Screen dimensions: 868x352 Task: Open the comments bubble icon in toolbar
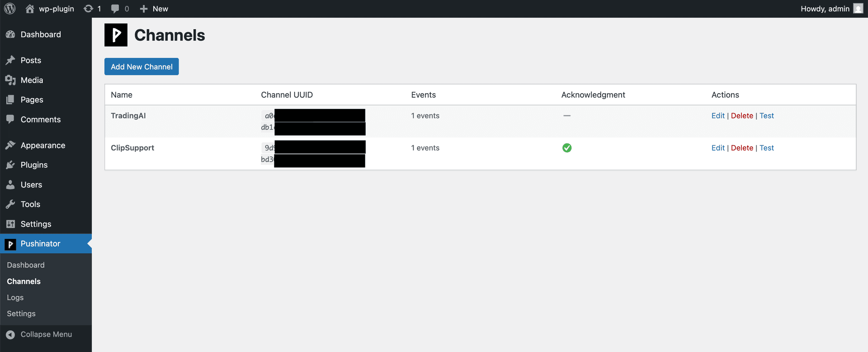115,9
